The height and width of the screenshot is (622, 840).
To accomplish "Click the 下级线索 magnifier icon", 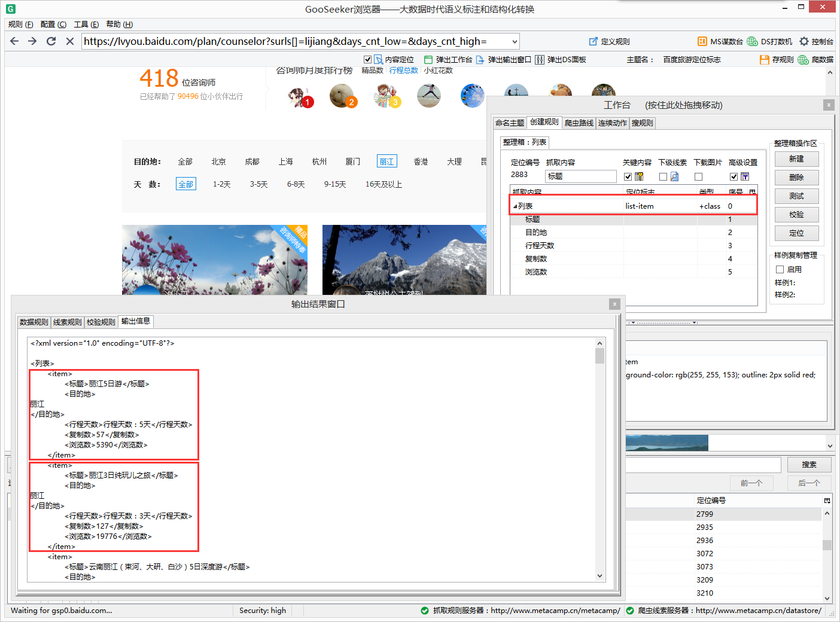I will tap(674, 176).
